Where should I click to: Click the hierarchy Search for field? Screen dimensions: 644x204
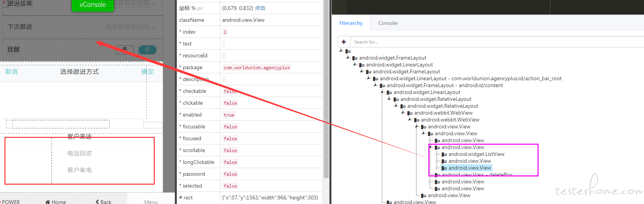[497, 42]
